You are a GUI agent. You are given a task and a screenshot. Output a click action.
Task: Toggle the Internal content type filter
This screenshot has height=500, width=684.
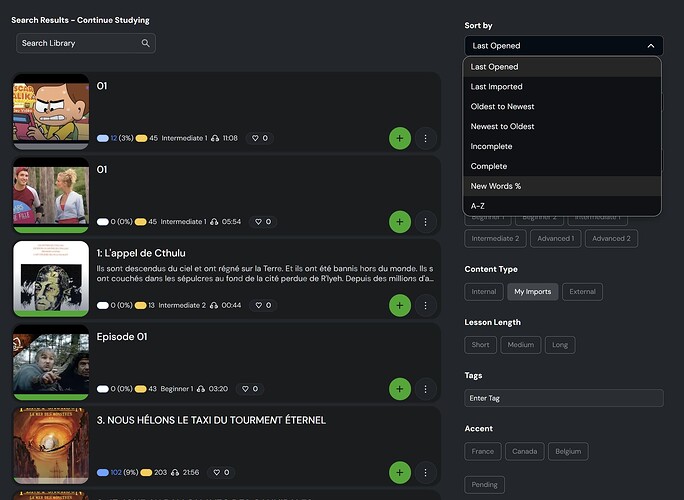tap(483, 291)
